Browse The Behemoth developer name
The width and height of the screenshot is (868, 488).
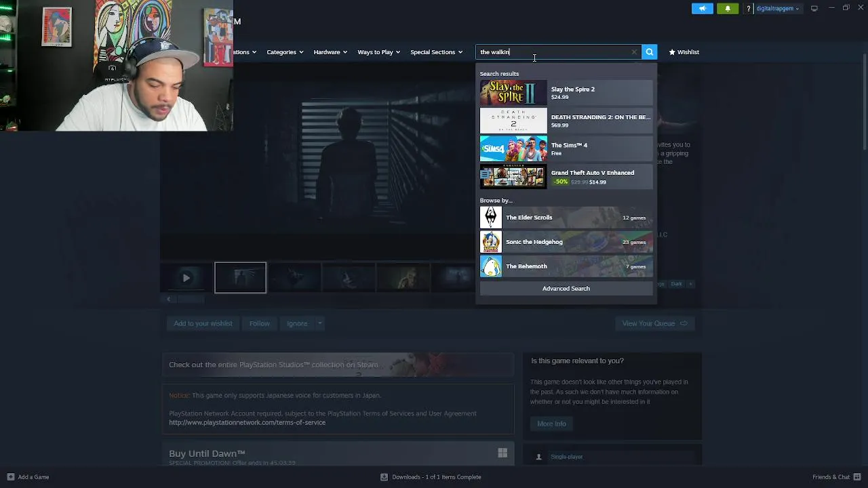[526, 266]
